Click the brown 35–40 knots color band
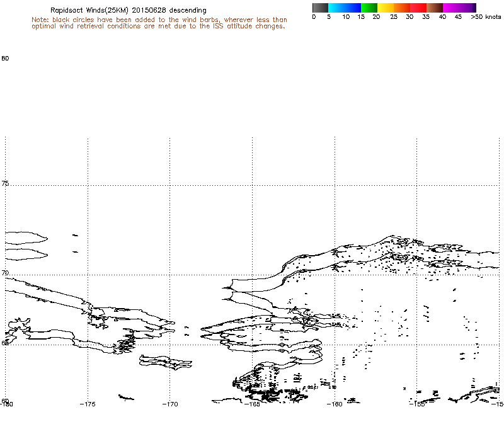The width and height of the screenshot is (504, 441). tap(435, 8)
